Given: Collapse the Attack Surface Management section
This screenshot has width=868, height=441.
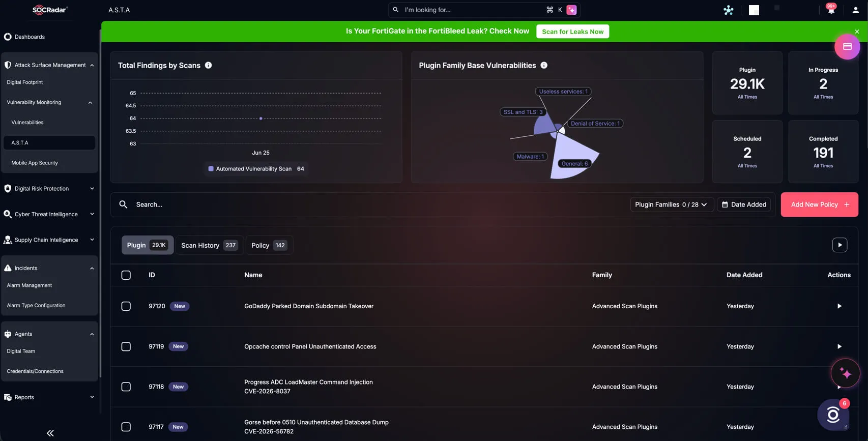Looking at the screenshot, I should pos(92,65).
